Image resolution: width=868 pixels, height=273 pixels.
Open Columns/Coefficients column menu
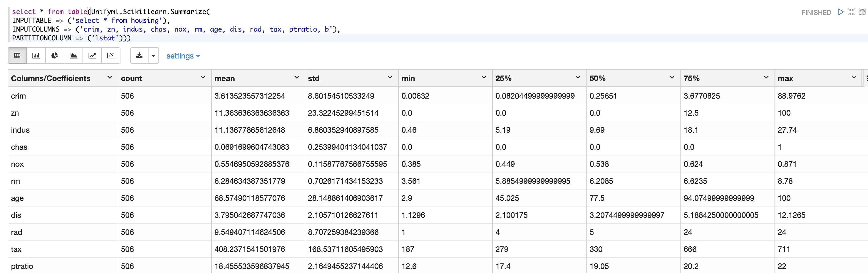(109, 77)
